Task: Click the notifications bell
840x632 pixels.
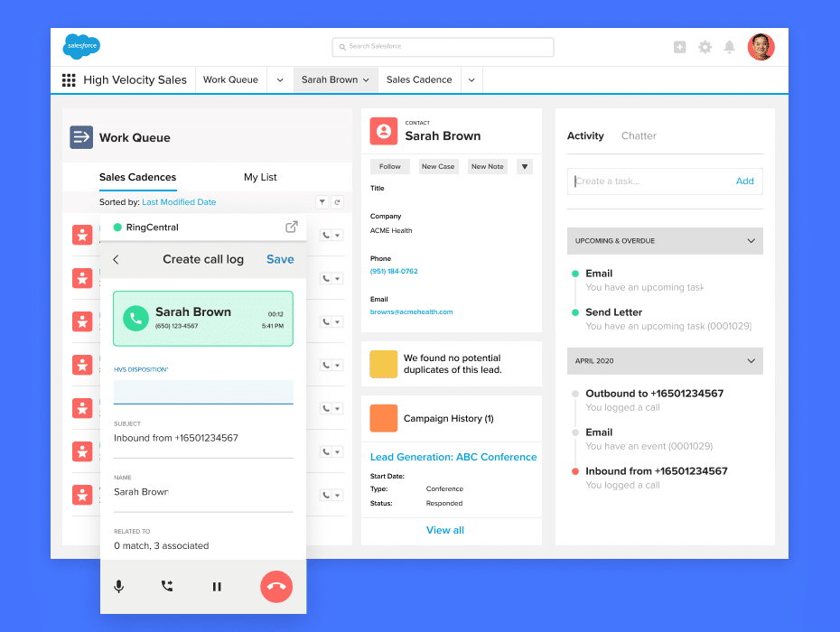Action: pyautogui.click(x=730, y=46)
